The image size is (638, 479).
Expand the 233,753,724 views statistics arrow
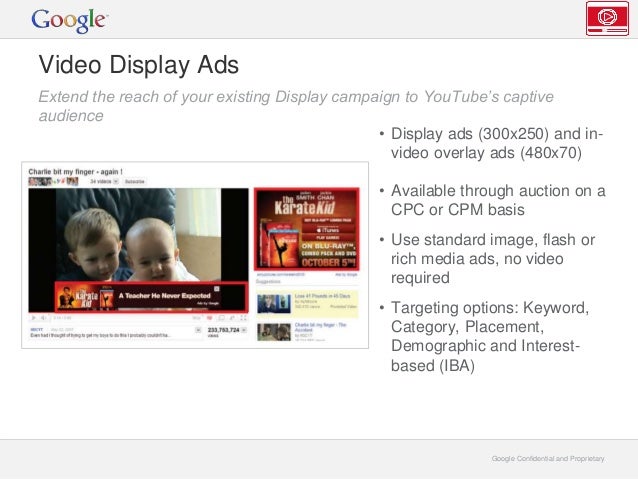(244, 330)
